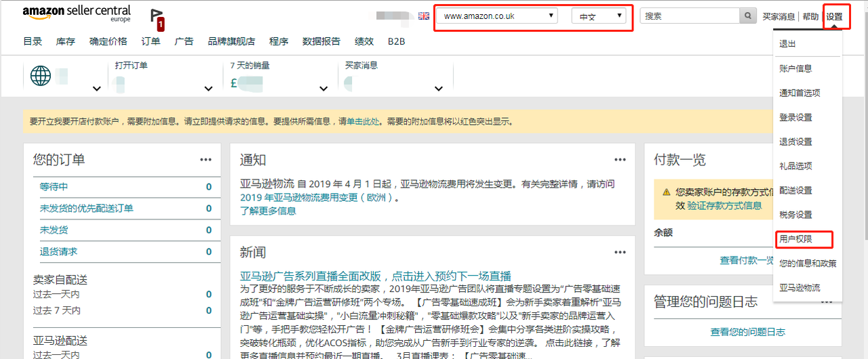This screenshot has width=868, height=359.
Task: Click the 查看您的问题日志 link
Action: (x=747, y=332)
